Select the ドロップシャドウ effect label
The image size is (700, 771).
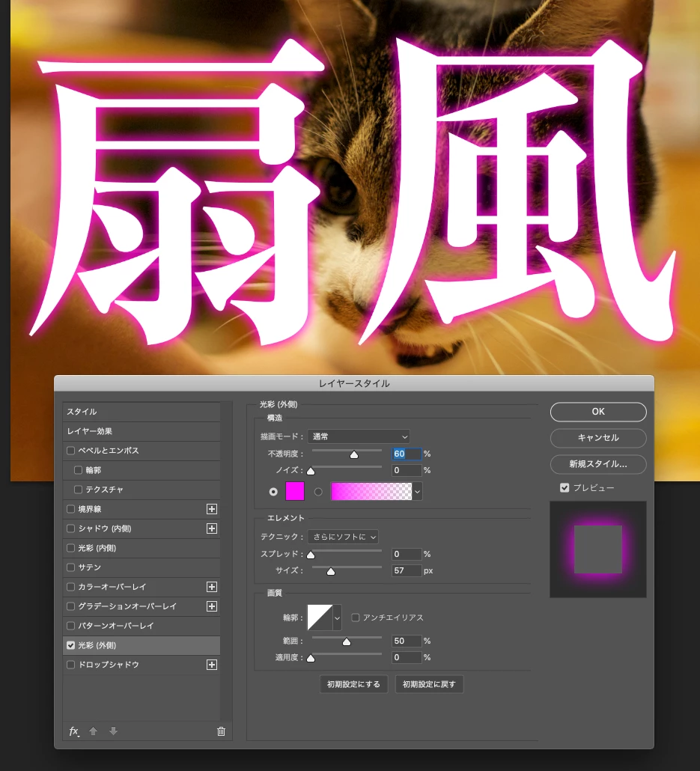coord(109,665)
